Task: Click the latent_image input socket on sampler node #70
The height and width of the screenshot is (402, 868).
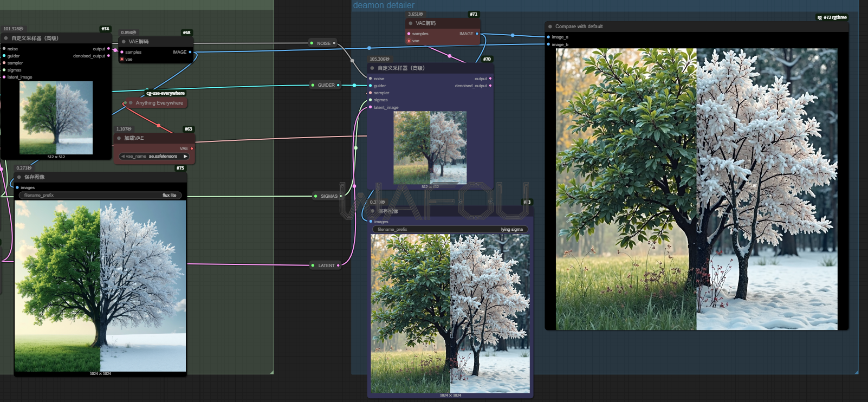Action: (x=371, y=107)
